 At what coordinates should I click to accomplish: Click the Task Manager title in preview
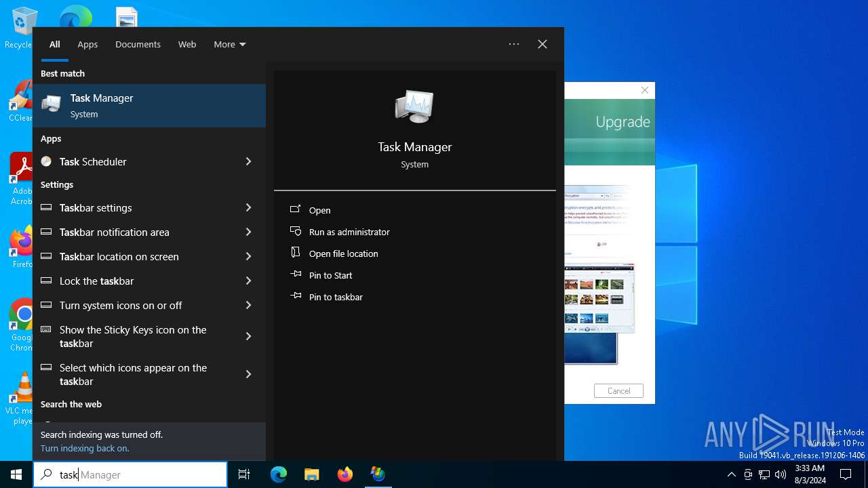pyautogui.click(x=415, y=146)
